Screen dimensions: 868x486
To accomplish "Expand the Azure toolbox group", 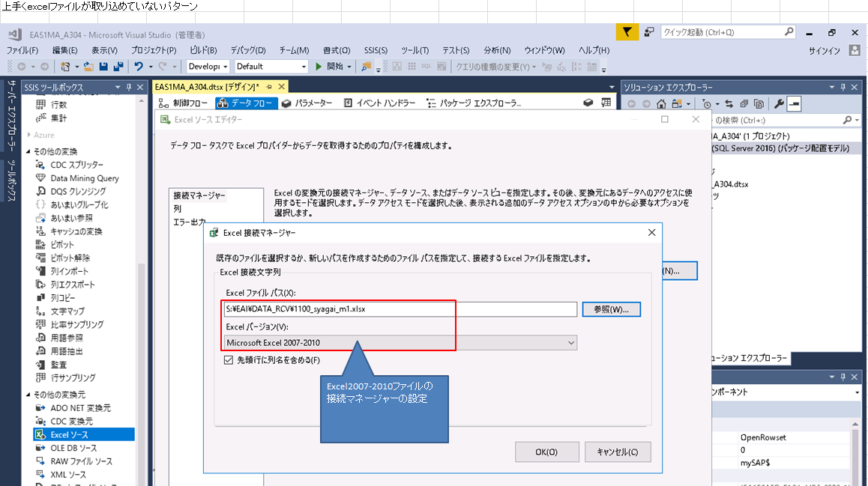I will pos(28,135).
